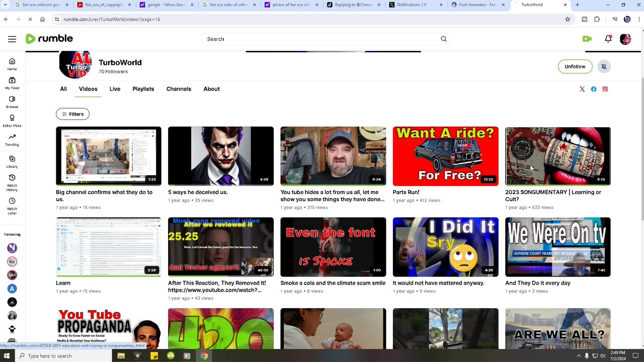The image size is (644, 362).
Task: Open the user profile avatar menu
Action: (x=625, y=39)
